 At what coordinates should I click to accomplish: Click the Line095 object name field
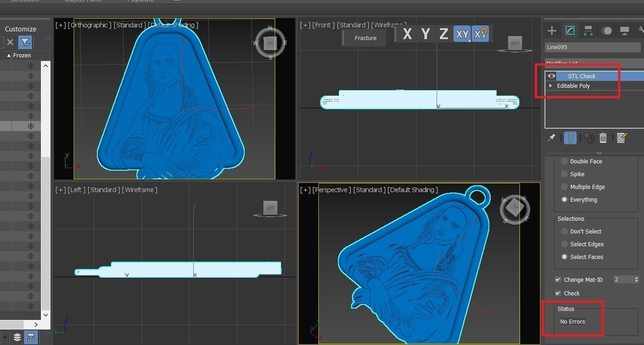pos(593,47)
